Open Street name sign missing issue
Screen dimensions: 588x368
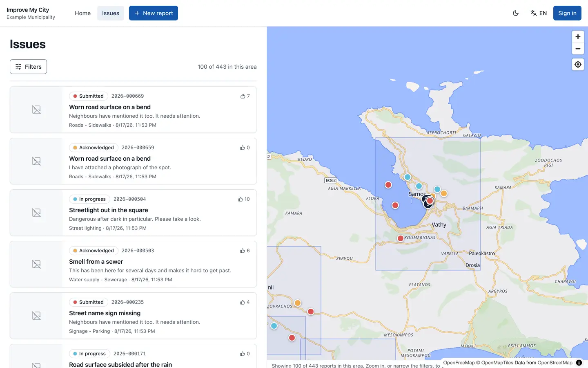click(105, 313)
